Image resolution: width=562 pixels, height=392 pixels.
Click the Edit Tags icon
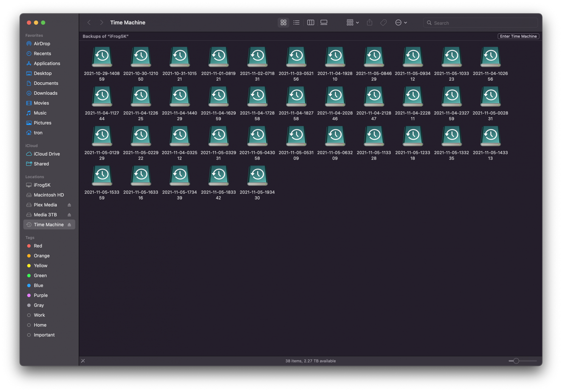(383, 22)
